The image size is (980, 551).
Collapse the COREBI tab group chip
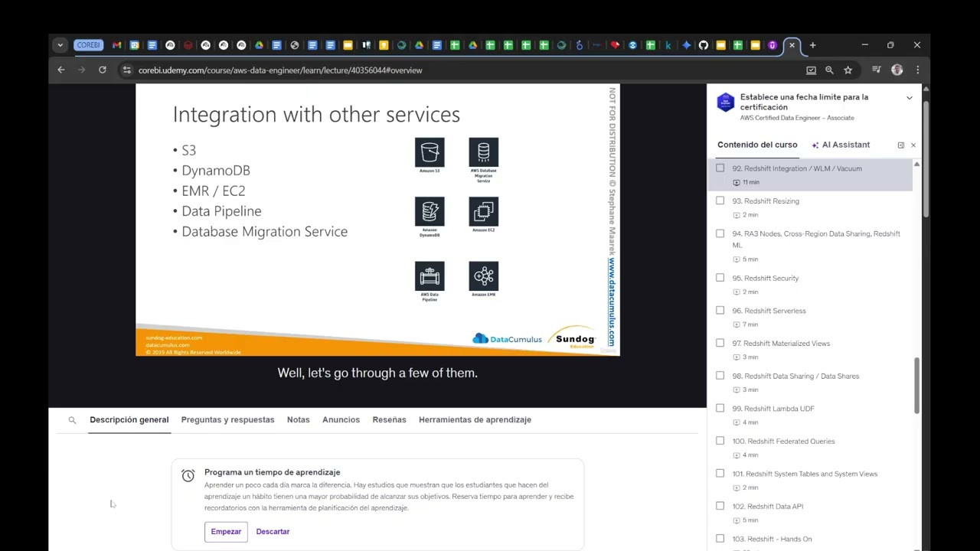88,45
